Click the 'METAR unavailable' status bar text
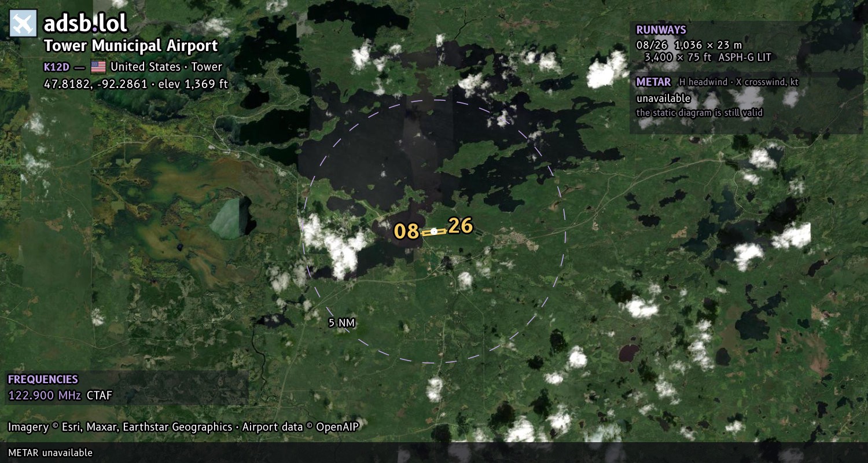Image resolution: width=868 pixels, height=463 pixels. coord(50,453)
